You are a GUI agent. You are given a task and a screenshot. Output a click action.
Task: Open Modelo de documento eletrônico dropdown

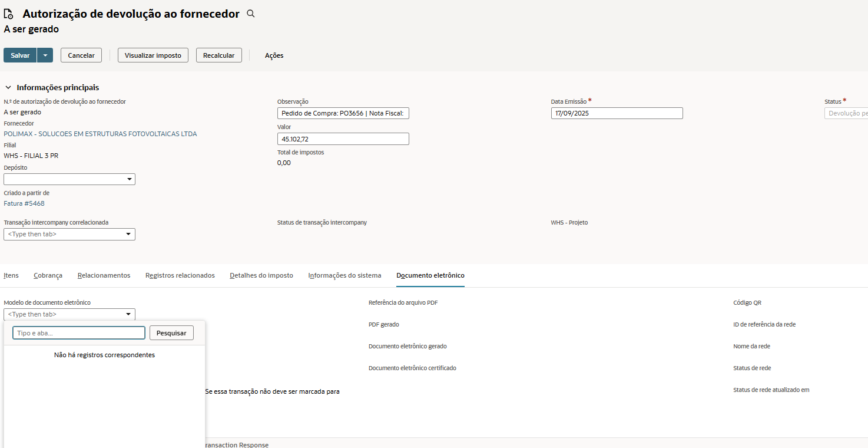[x=128, y=315]
